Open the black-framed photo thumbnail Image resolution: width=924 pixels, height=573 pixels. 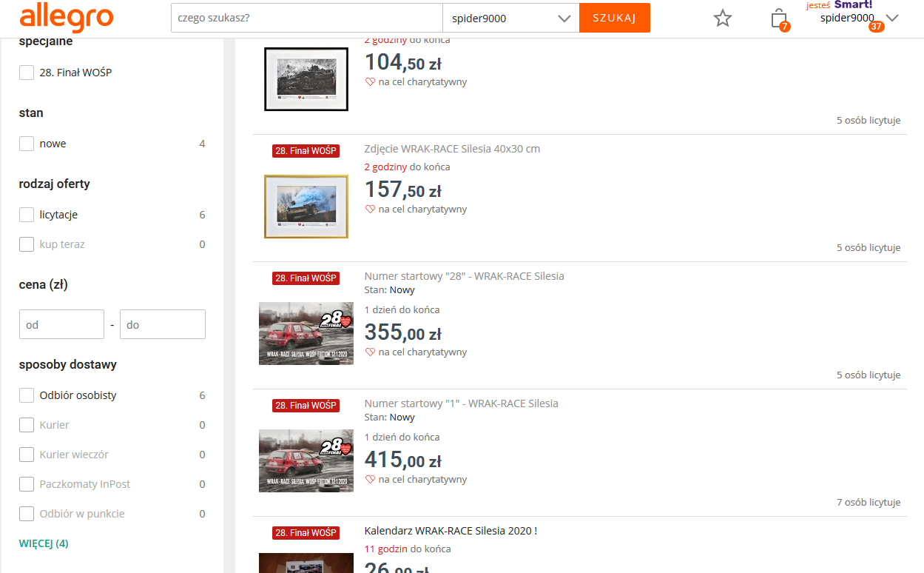click(306, 79)
